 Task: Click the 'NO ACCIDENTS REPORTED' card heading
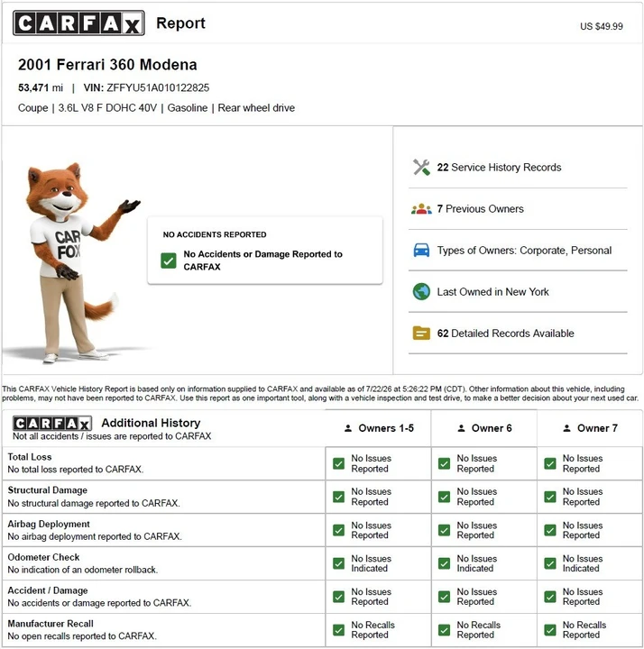coord(215,234)
